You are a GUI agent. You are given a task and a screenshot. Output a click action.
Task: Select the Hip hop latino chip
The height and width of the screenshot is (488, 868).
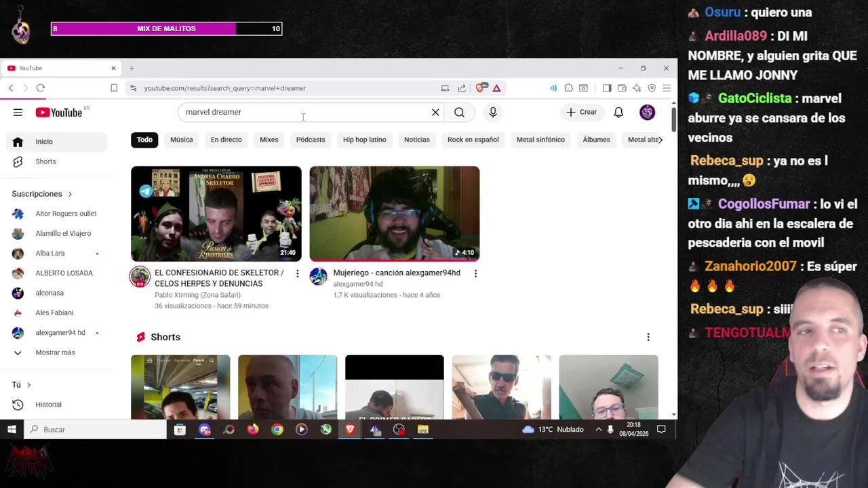pyautogui.click(x=364, y=140)
